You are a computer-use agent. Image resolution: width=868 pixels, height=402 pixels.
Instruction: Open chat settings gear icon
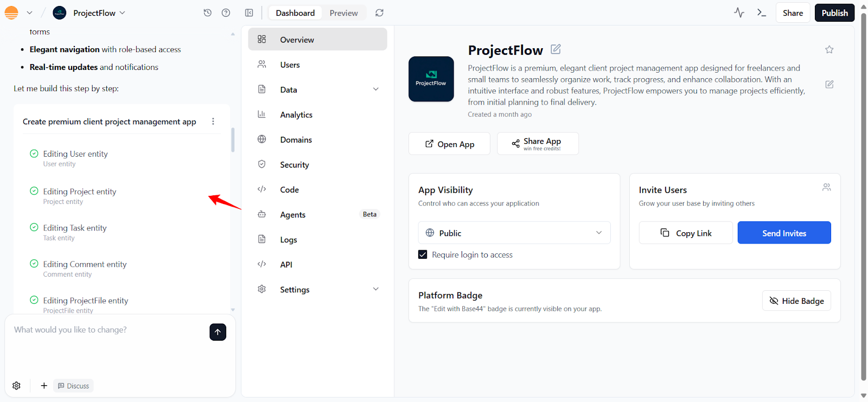click(16, 386)
